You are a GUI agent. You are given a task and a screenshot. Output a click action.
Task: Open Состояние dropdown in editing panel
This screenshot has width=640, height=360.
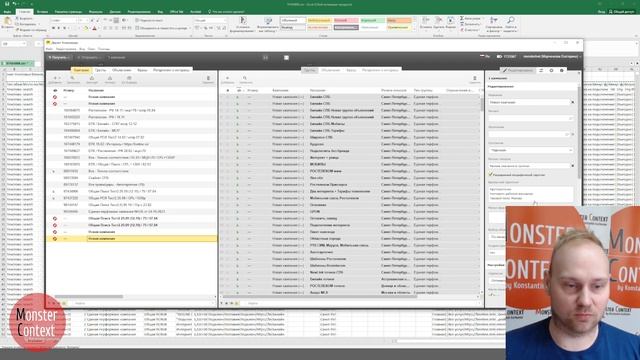point(531,150)
